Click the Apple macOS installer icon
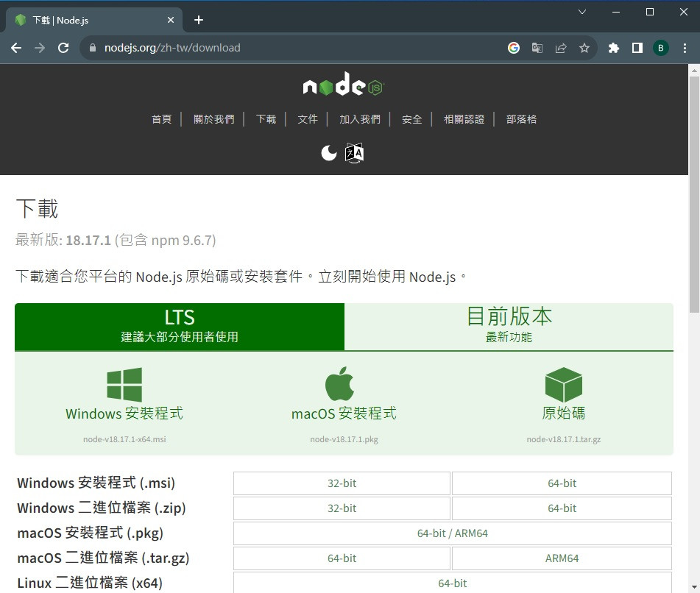This screenshot has height=593, width=700. point(340,384)
